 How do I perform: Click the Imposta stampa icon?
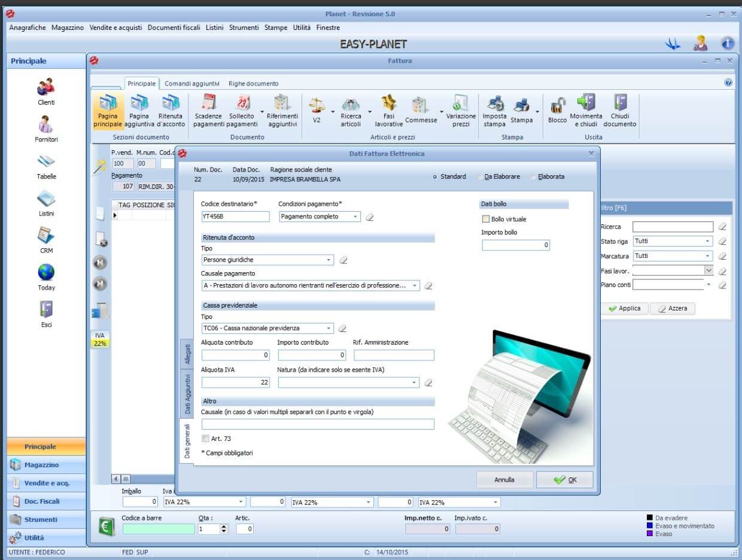494,104
